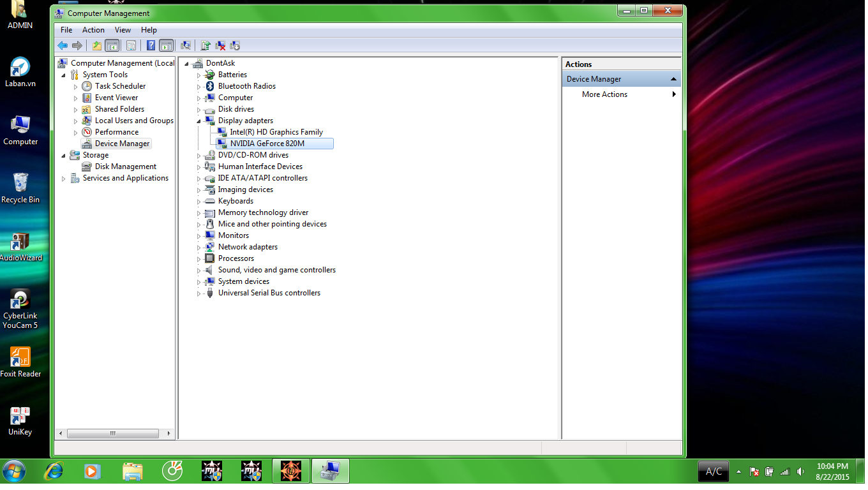Viewport: 868px width, 490px height.
Task: Expand DVD/CD-ROM drives category
Action: click(x=198, y=155)
